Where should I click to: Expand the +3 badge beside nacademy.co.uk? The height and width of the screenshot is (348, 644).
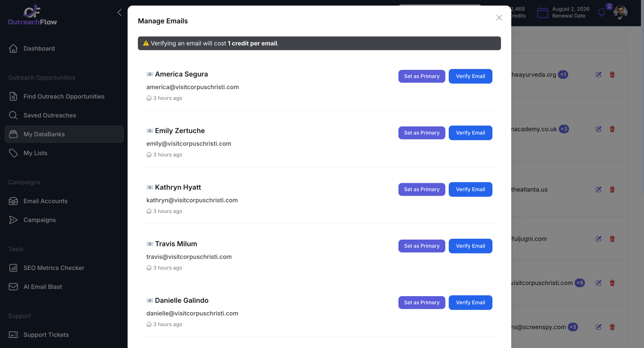(x=564, y=129)
